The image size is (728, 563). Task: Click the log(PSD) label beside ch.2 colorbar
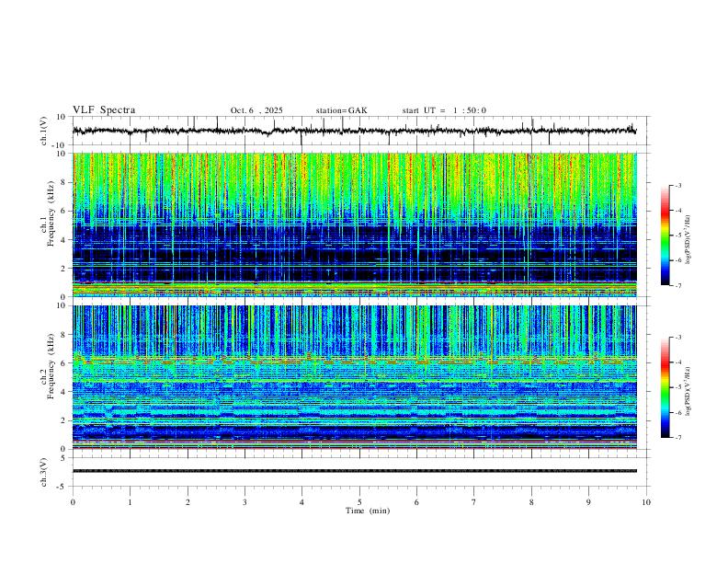coord(688,392)
